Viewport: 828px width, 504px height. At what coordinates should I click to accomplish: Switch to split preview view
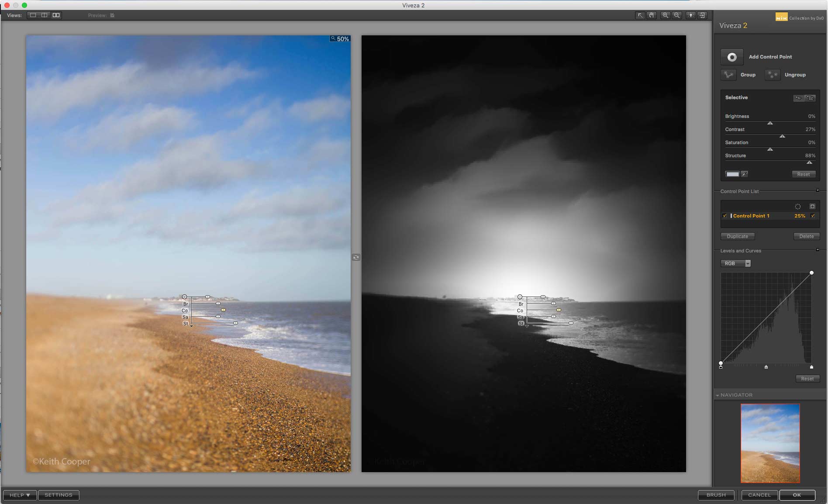[45, 15]
